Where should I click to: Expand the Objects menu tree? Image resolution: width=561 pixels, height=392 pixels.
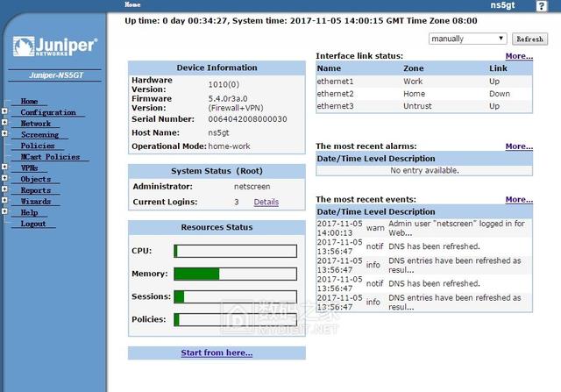(4, 178)
